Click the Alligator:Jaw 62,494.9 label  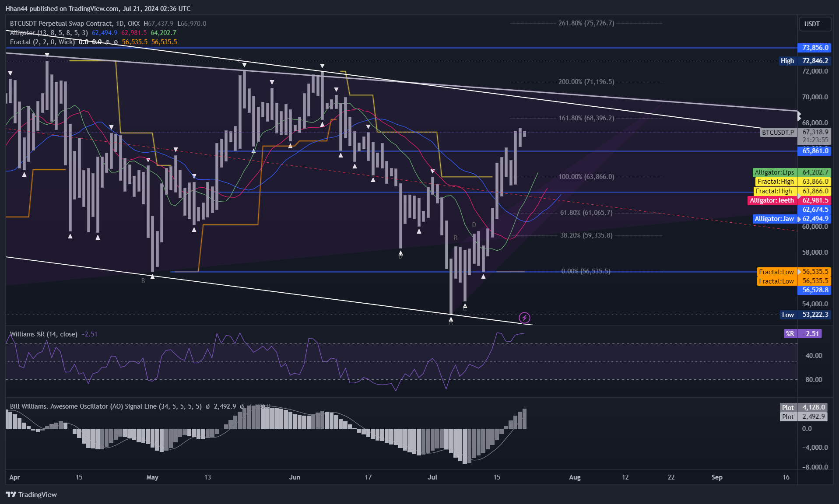[x=791, y=219]
